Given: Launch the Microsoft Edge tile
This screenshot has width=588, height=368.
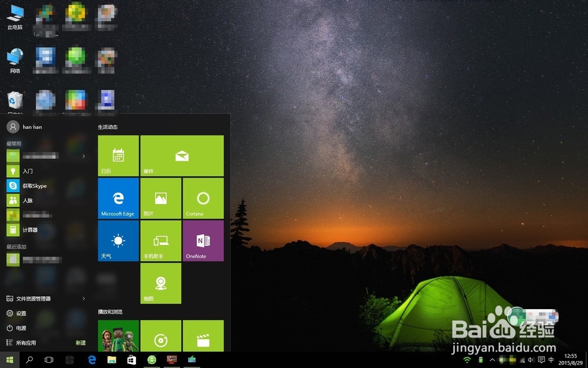Looking at the screenshot, I should pyautogui.click(x=118, y=198).
